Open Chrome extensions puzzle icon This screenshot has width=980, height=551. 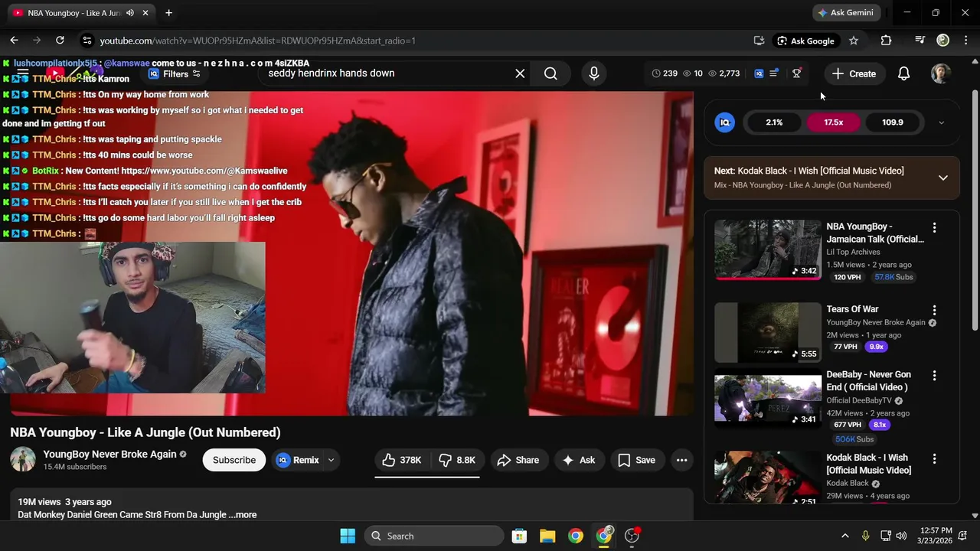point(886,41)
